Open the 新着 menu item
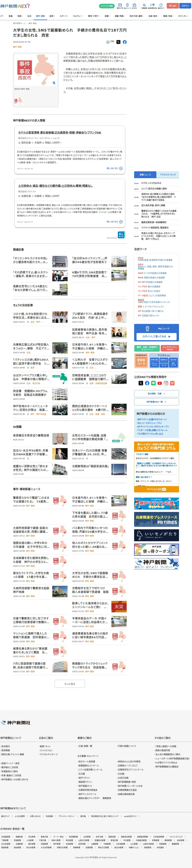192x868 pixels. coord(10,16)
